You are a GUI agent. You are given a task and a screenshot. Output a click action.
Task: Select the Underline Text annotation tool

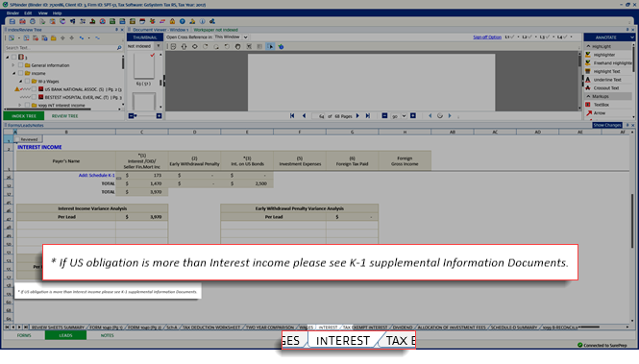(x=607, y=80)
